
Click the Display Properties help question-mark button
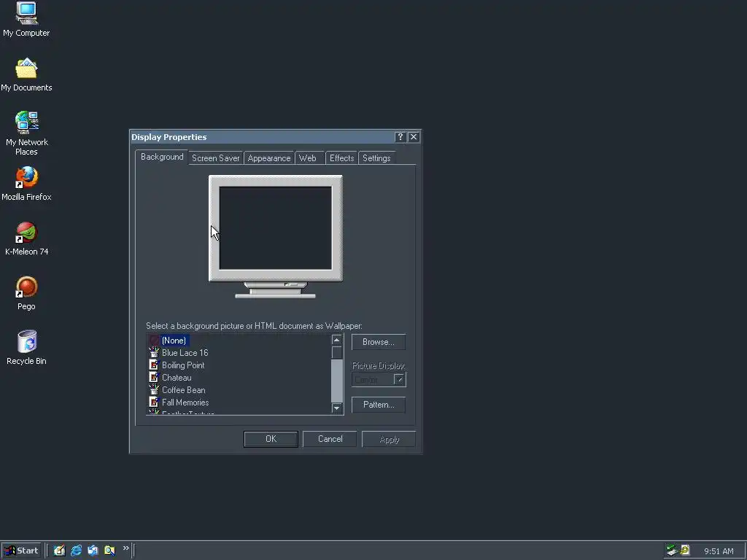tap(400, 137)
